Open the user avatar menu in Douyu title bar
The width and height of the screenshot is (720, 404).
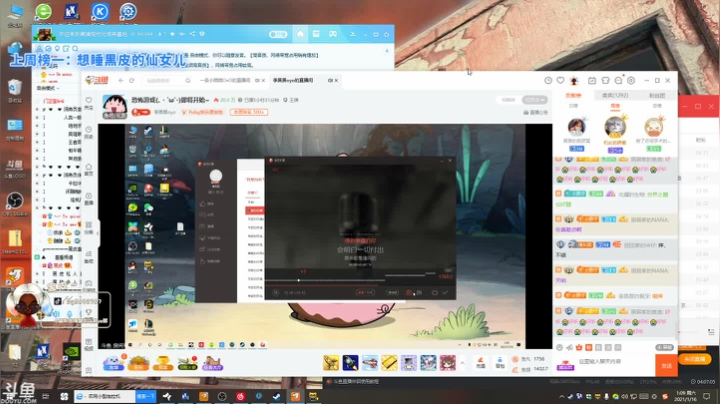coord(574,80)
